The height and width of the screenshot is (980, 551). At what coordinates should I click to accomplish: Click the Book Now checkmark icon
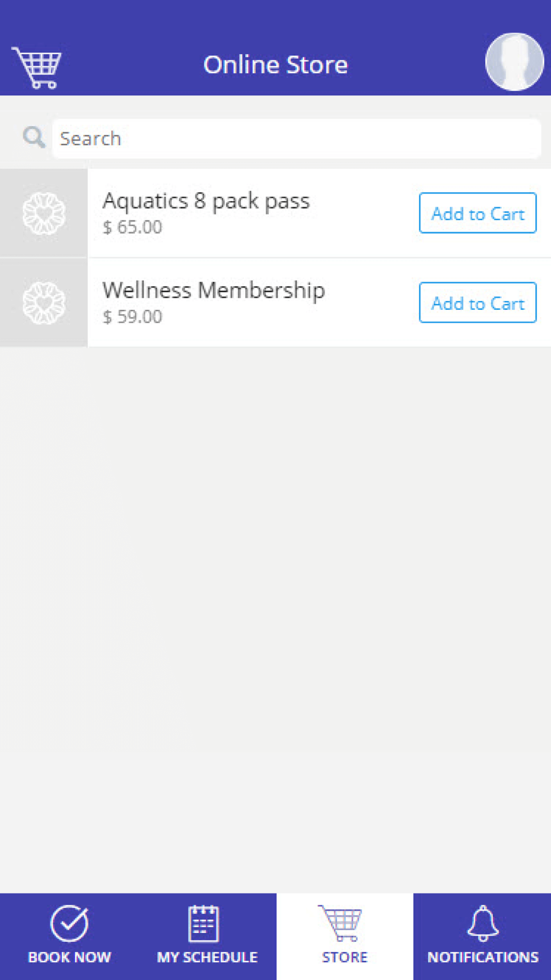(69, 923)
